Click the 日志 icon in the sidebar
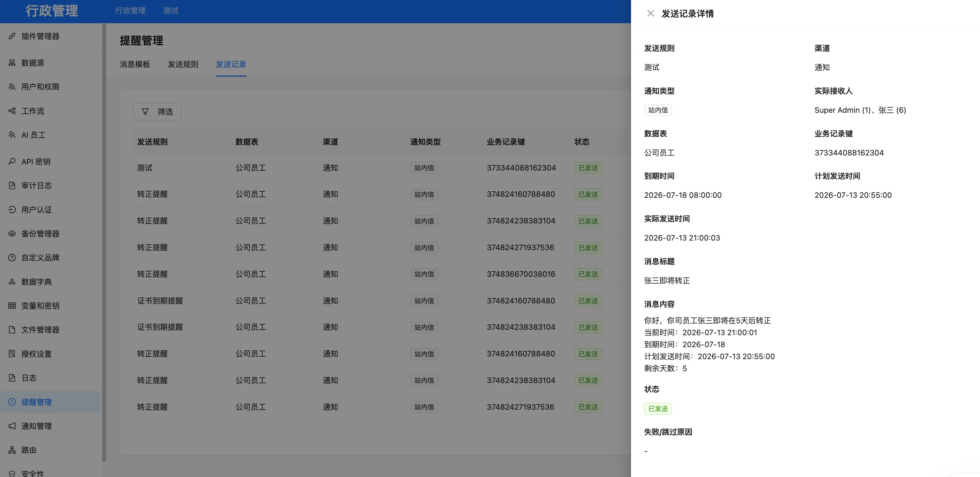 point(12,378)
